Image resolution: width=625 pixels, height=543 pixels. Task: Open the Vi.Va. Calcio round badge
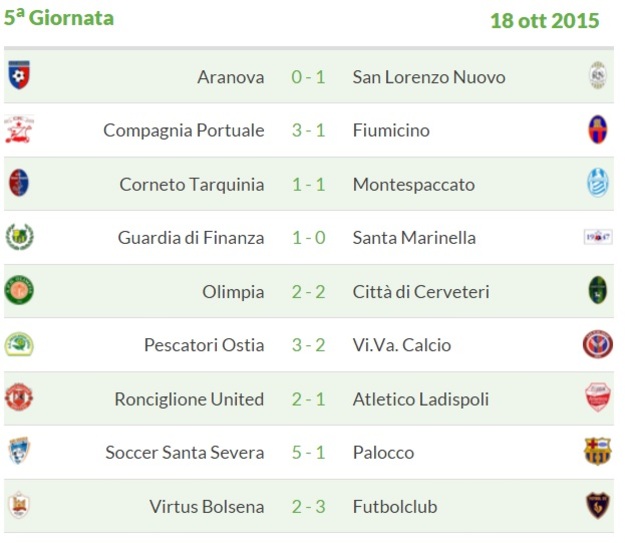597,344
